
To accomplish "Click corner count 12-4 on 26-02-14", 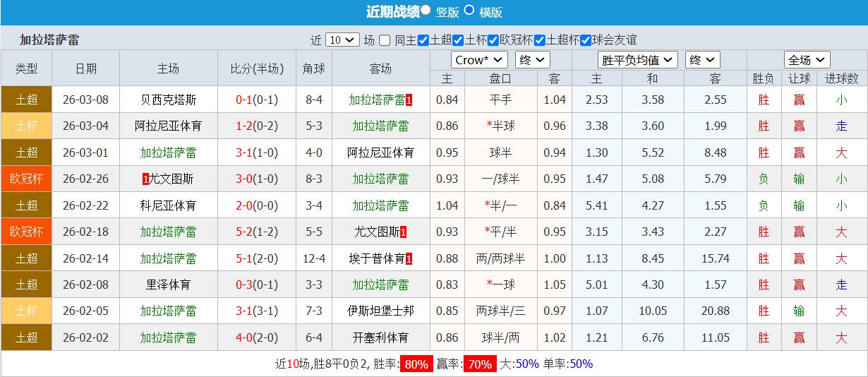I will tap(314, 259).
